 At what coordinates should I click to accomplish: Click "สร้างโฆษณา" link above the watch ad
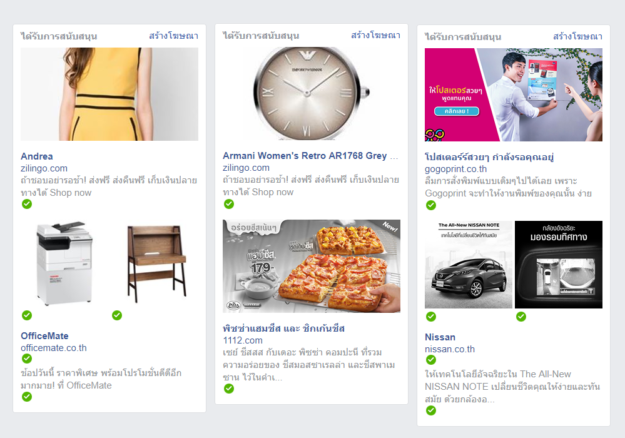point(376,35)
